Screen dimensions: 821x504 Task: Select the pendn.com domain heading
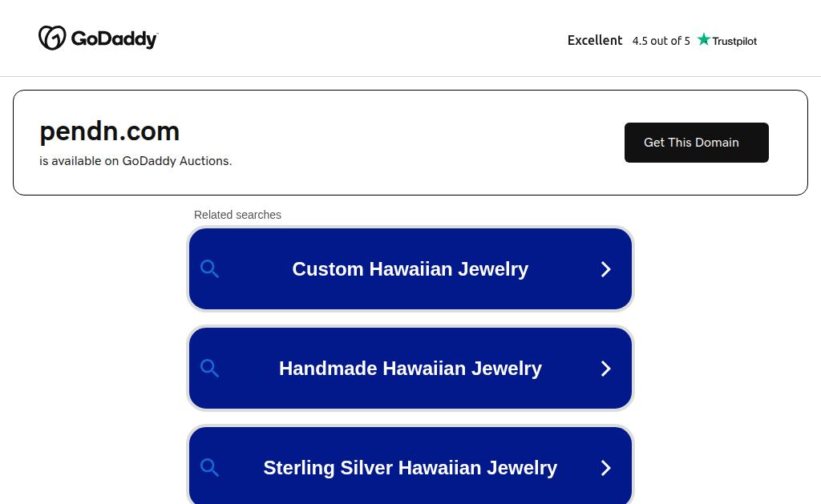(109, 131)
